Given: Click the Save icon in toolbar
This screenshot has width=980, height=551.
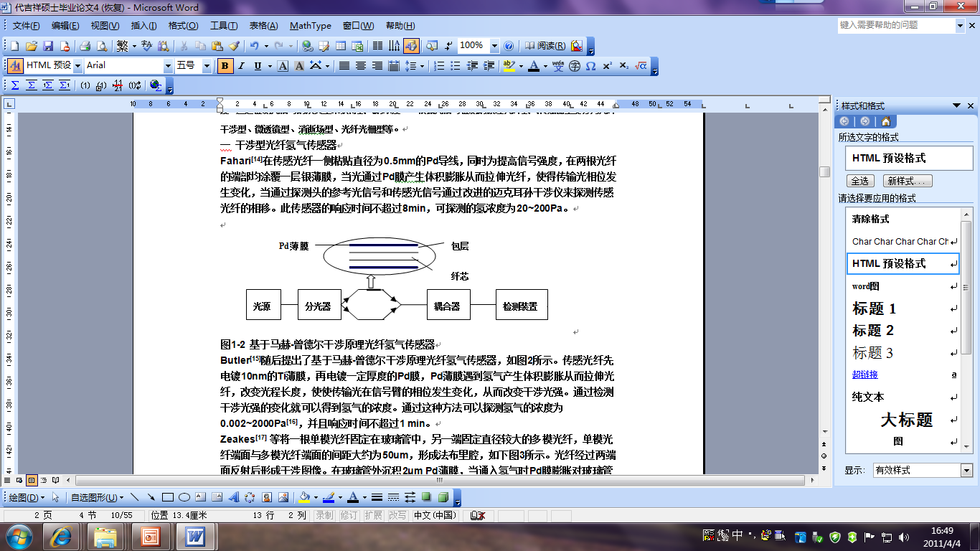Looking at the screenshot, I should (x=48, y=46).
